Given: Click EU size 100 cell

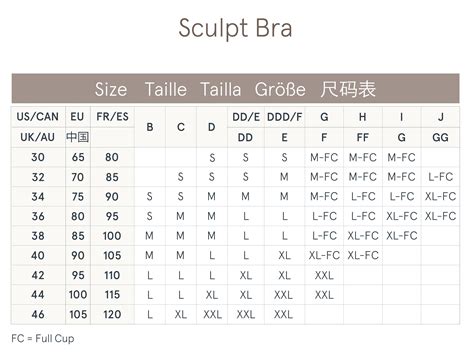Looking at the screenshot, I should tap(78, 295).
